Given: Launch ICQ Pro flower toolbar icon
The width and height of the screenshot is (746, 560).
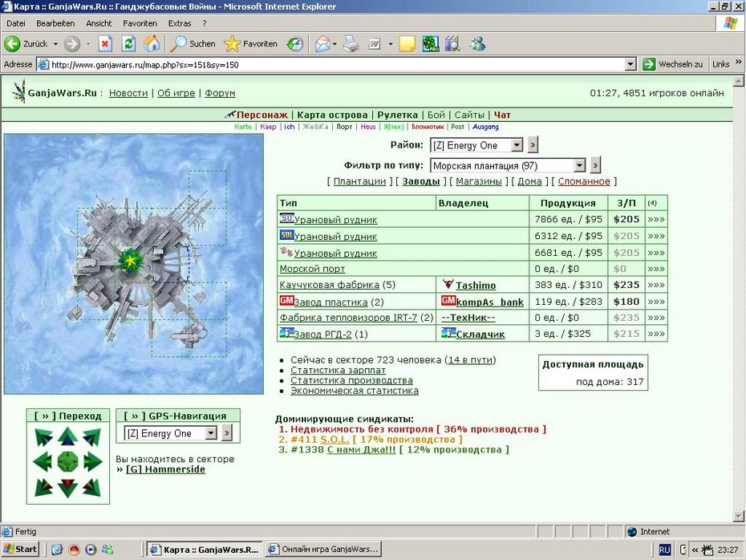Looking at the screenshot, I should click(431, 44).
